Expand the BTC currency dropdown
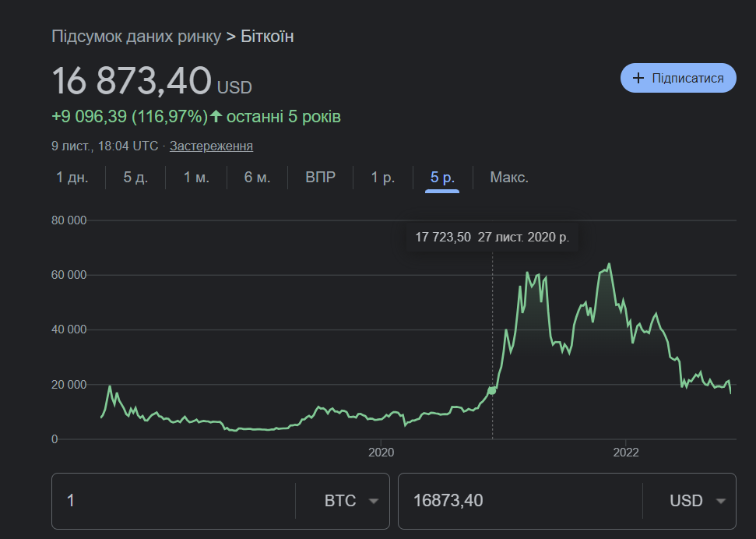Viewport: 756px width, 539px height. tap(351, 501)
